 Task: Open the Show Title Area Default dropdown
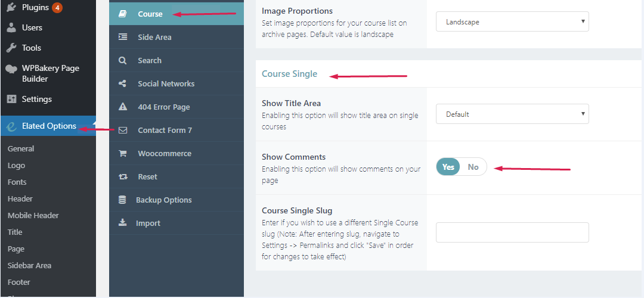[512, 114]
